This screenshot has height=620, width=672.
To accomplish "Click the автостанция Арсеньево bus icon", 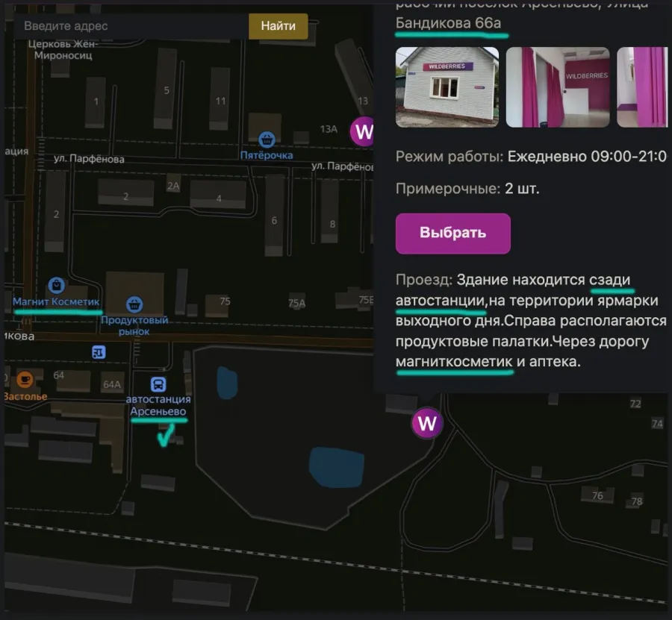I will coord(158,384).
